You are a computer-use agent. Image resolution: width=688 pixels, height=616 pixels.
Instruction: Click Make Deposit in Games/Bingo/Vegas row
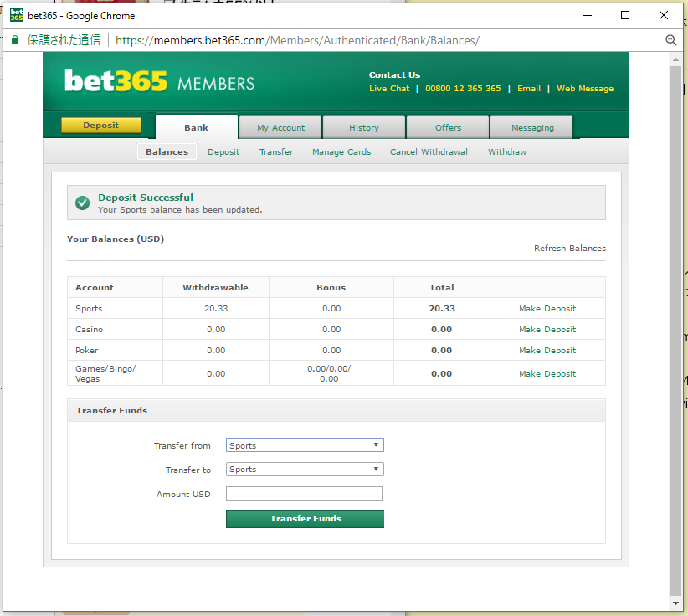point(547,374)
